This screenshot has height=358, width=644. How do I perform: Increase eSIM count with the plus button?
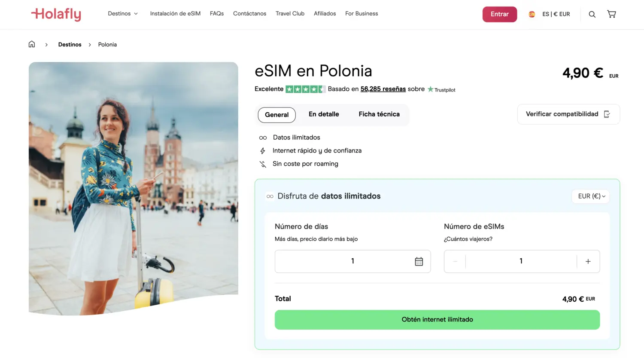588,261
